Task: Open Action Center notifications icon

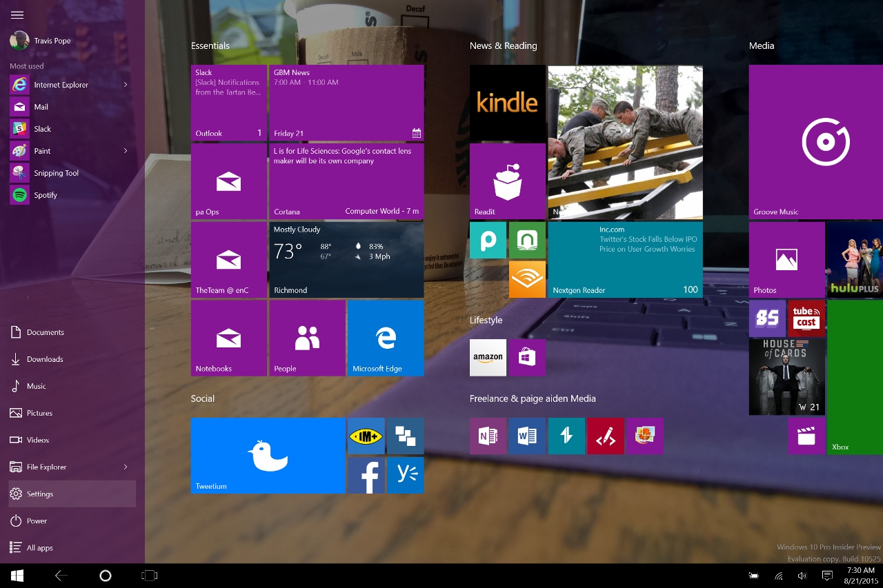Action: click(827, 576)
